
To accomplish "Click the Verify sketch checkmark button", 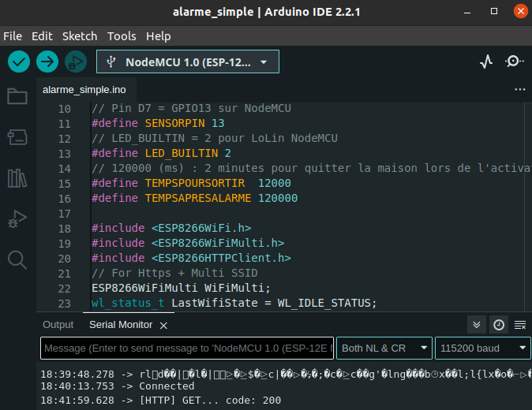I will point(19,61).
